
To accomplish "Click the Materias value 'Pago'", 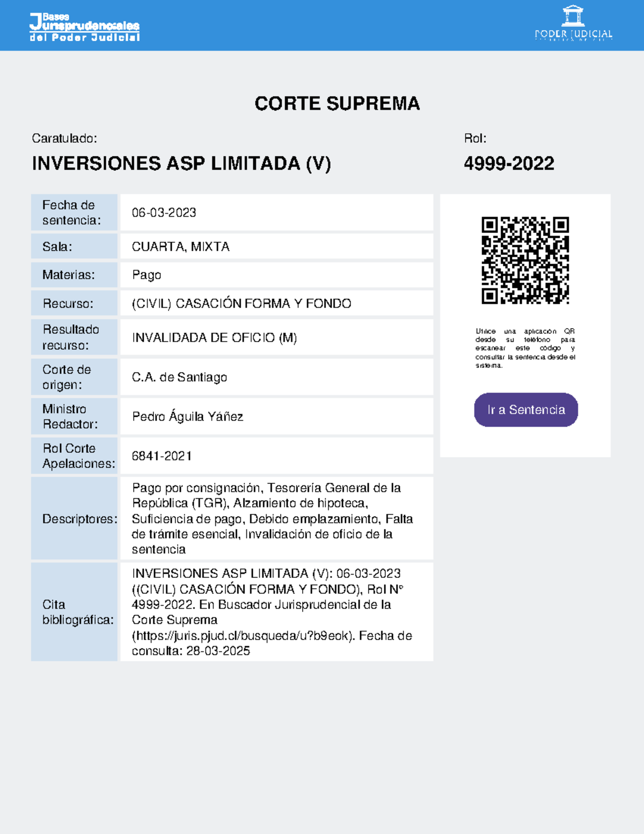I will [x=147, y=275].
